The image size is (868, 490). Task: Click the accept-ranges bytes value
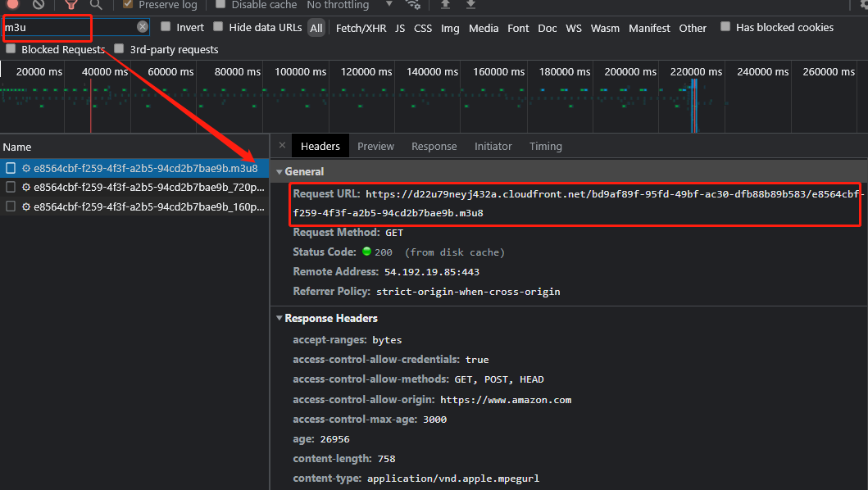[x=387, y=340]
